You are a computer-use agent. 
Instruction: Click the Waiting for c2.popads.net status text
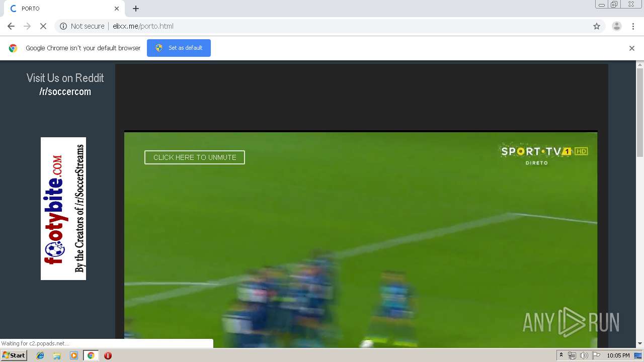(x=35, y=343)
